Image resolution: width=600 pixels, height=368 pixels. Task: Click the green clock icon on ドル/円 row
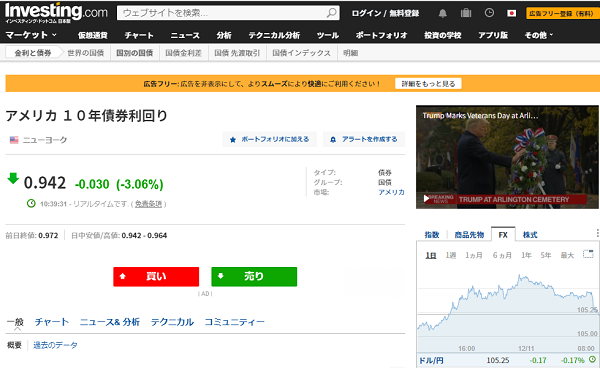coord(592,359)
